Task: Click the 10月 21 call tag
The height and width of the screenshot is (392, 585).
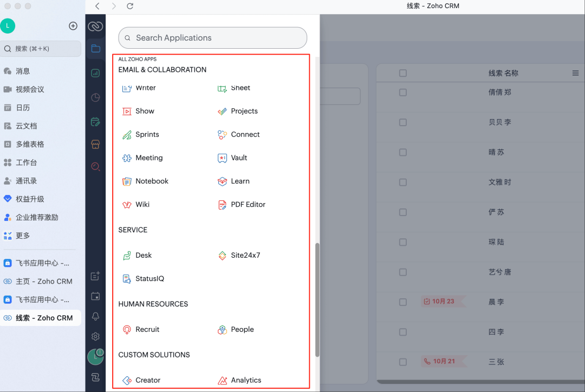Action: (443, 362)
